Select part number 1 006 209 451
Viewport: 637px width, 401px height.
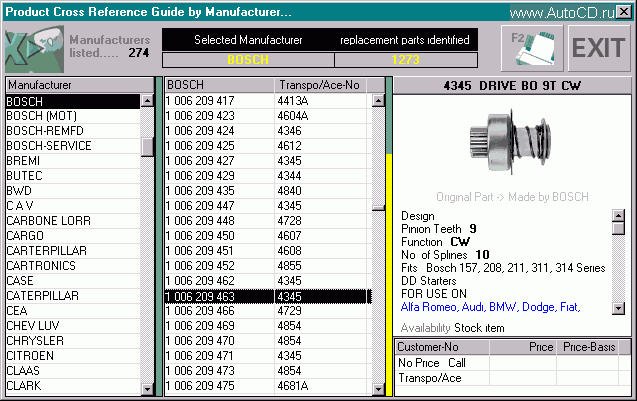tap(219, 251)
